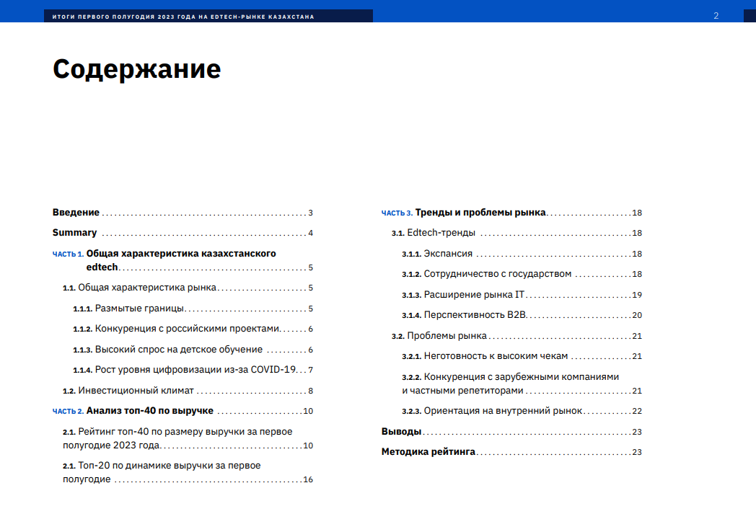Click the «Экспансия» contents entry

522,254
